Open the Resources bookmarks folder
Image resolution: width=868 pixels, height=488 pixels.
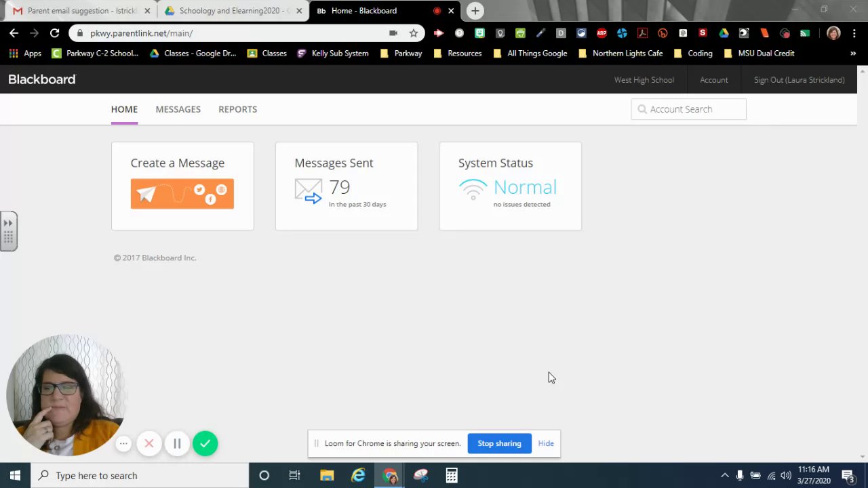coord(457,53)
